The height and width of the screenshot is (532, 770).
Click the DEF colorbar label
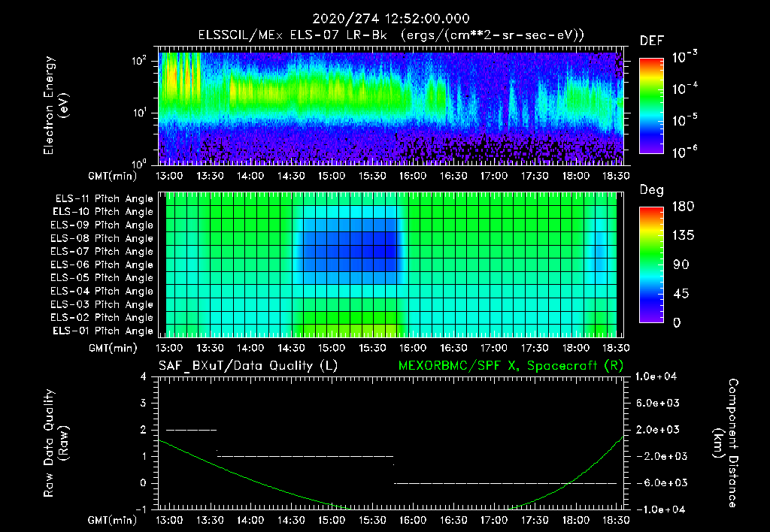[652, 41]
